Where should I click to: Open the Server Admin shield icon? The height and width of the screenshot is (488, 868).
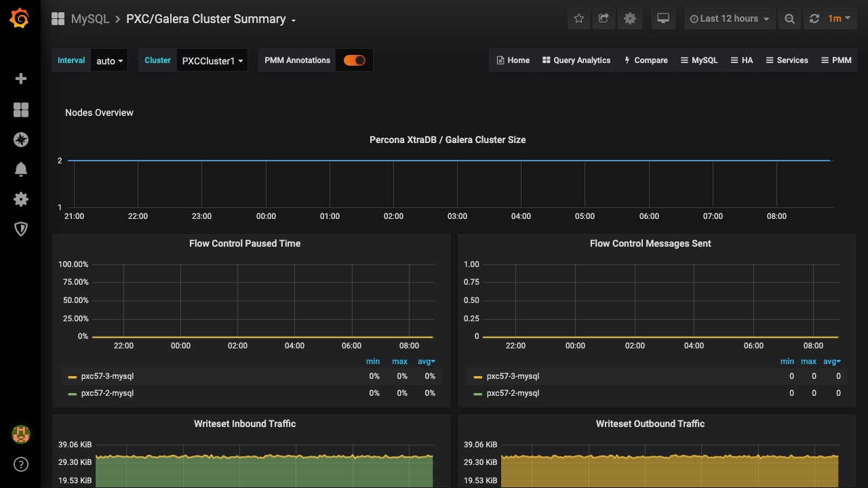[21, 229]
